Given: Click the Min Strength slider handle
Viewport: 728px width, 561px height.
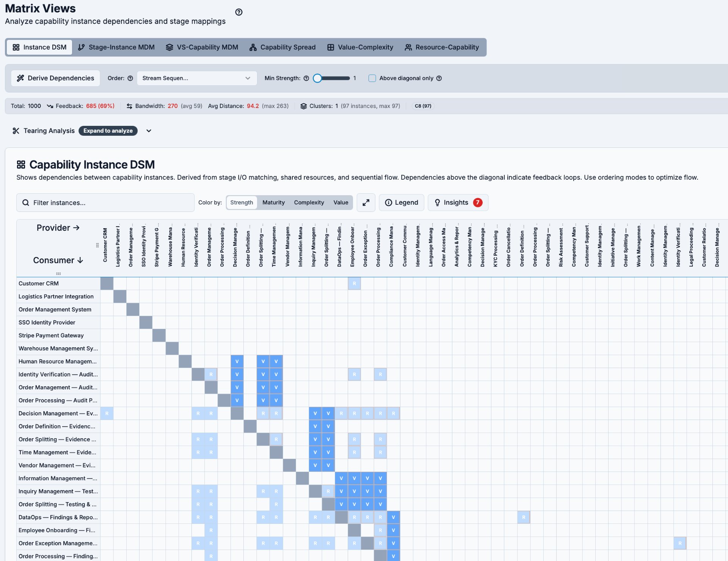Looking at the screenshot, I should [317, 78].
